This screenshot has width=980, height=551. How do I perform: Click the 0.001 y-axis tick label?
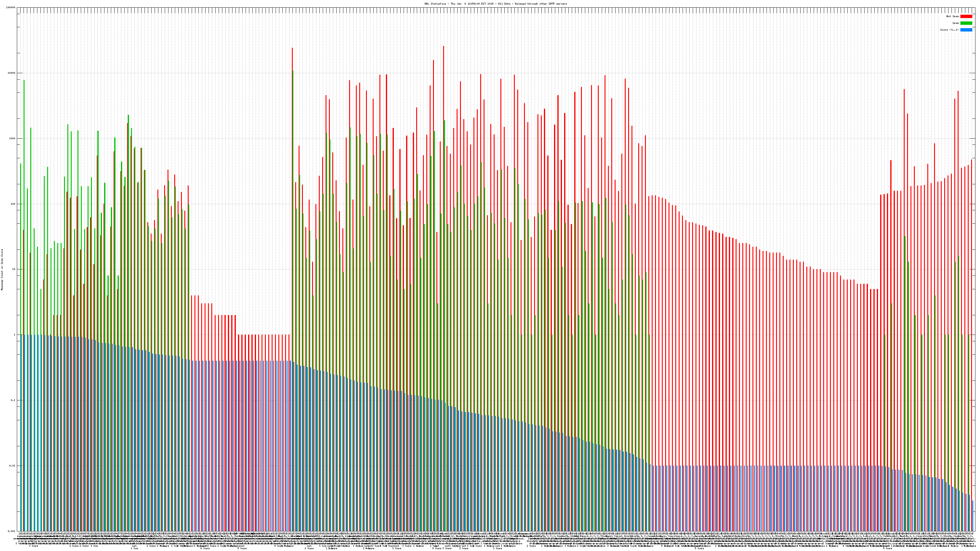12,531
